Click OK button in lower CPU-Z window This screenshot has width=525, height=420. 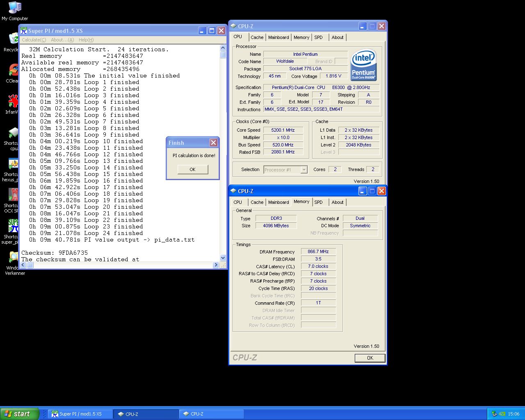[x=370, y=358]
